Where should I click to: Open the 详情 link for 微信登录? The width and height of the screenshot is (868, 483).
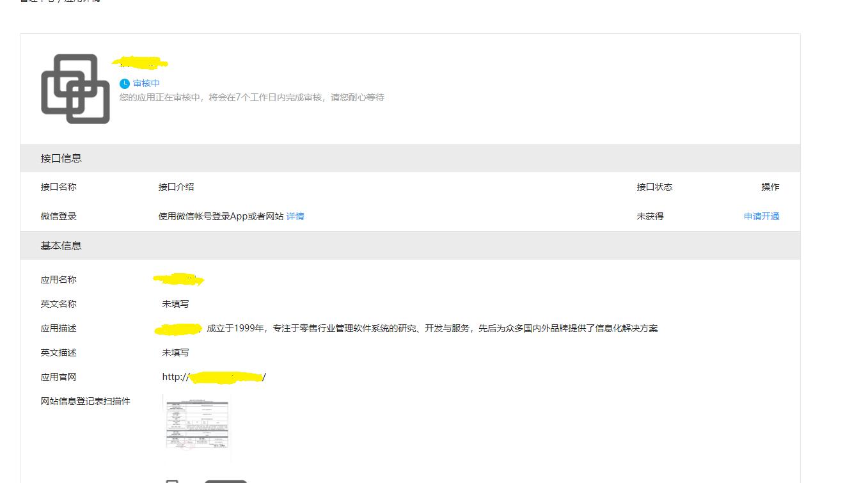coord(296,216)
